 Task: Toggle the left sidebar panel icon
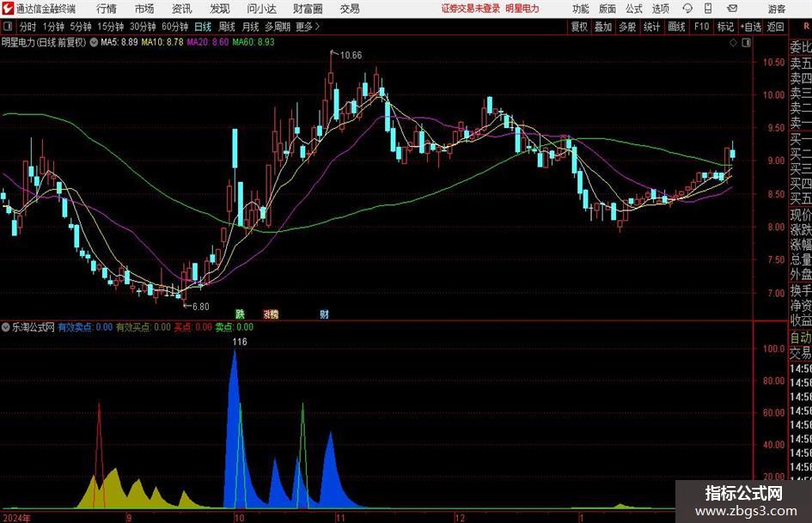pyautogui.click(x=8, y=27)
